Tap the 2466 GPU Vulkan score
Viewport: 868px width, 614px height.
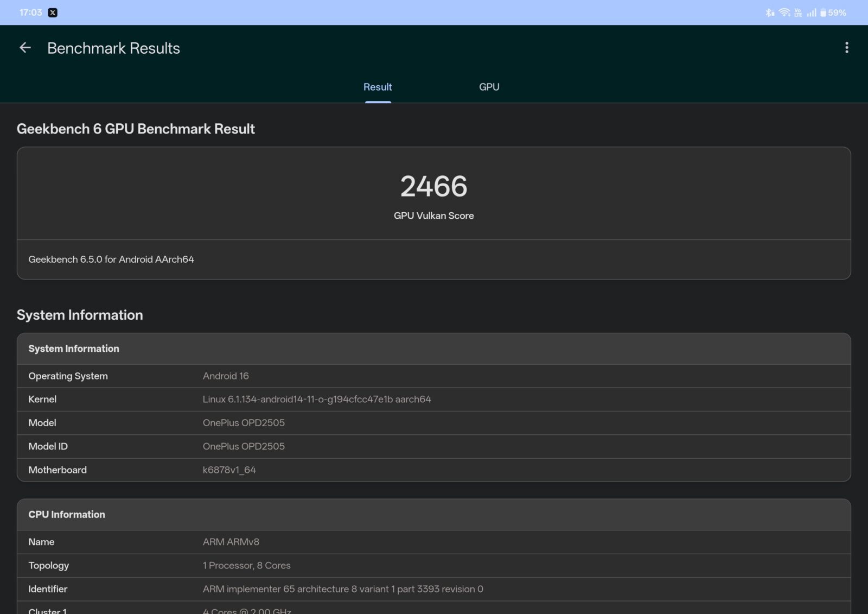pyautogui.click(x=433, y=187)
